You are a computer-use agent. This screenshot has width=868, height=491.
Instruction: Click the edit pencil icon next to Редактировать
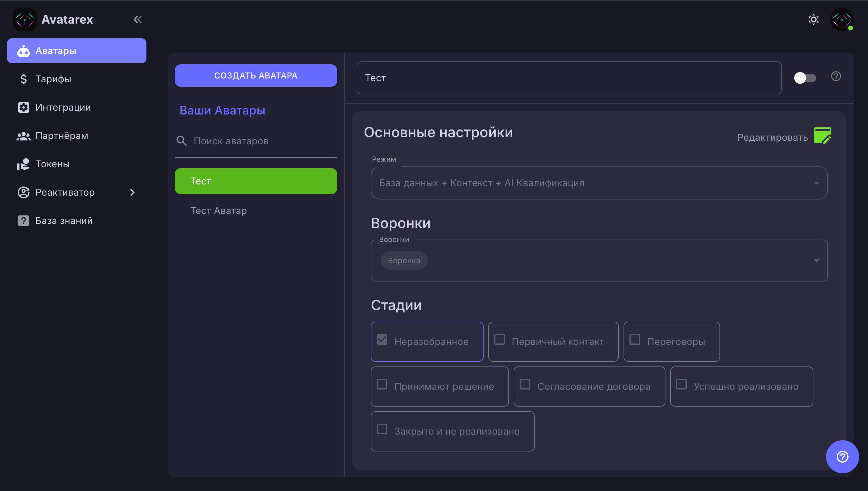tap(823, 135)
